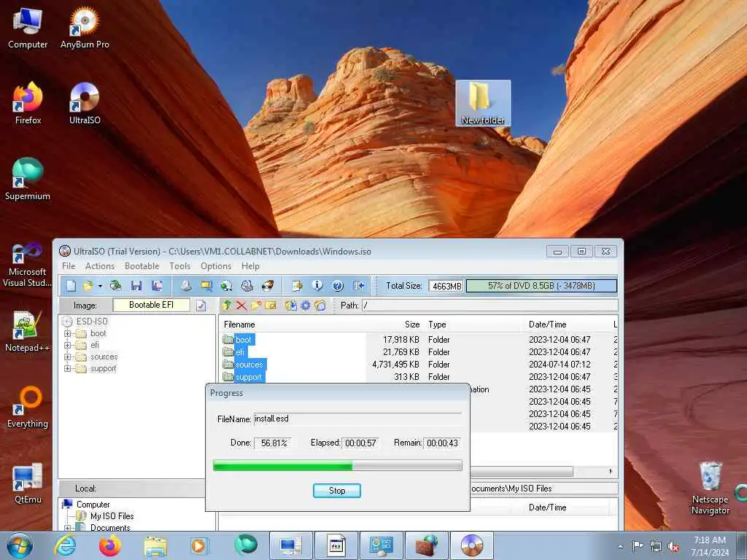Click the boot info check icon beside Bootable EFI
This screenshot has width=747, height=560.
[201, 306]
